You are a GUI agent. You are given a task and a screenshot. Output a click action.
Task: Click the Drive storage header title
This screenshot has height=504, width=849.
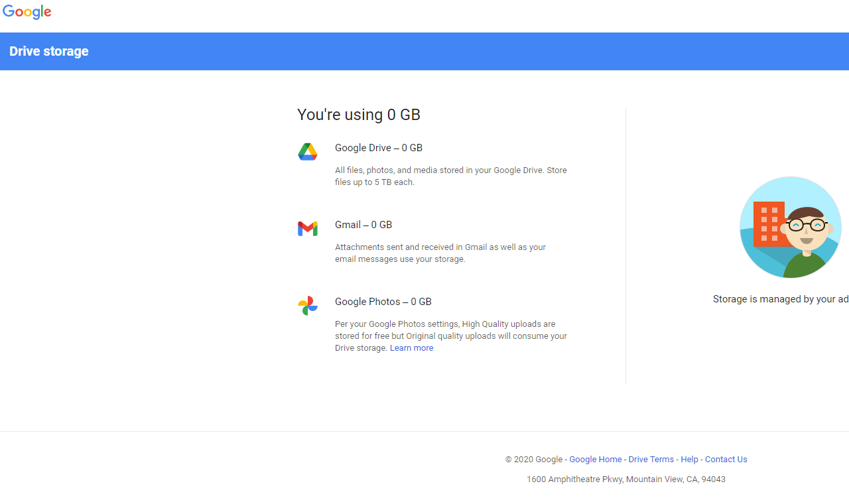tap(49, 51)
